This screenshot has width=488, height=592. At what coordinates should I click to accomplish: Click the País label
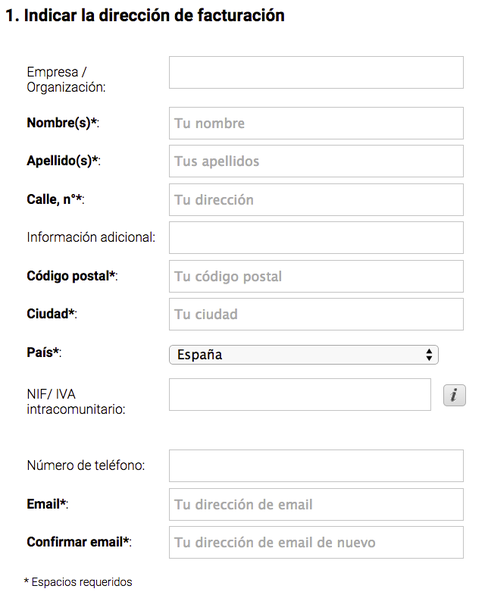click(44, 352)
